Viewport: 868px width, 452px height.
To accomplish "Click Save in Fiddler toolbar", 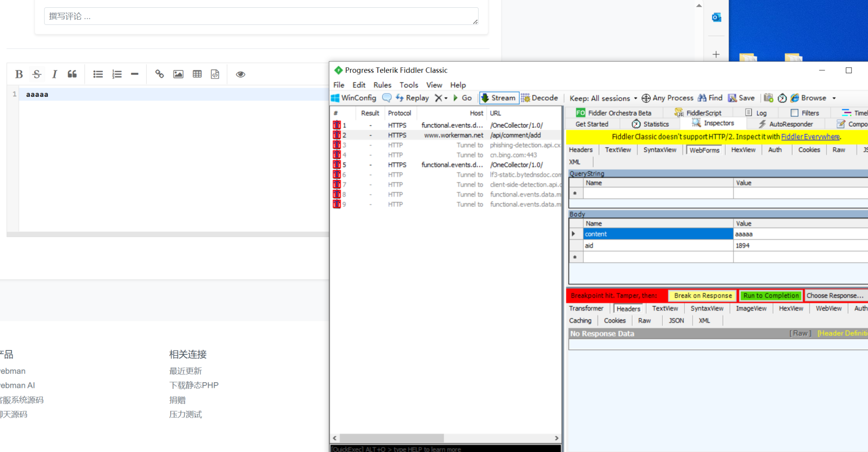I will pyautogui.click(x=741, y=98).
